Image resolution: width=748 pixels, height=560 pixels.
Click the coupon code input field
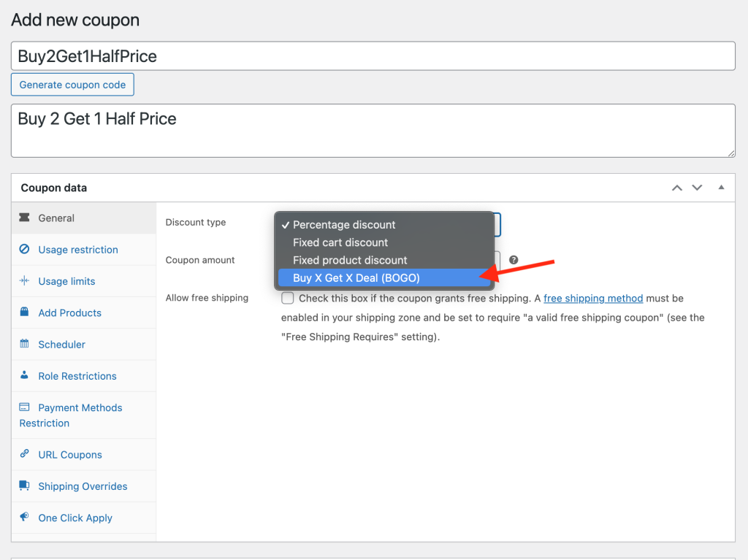click(373, 55)
